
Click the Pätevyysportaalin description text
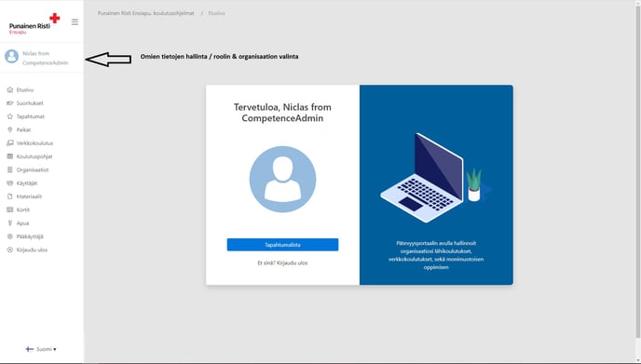click(436, 255)
